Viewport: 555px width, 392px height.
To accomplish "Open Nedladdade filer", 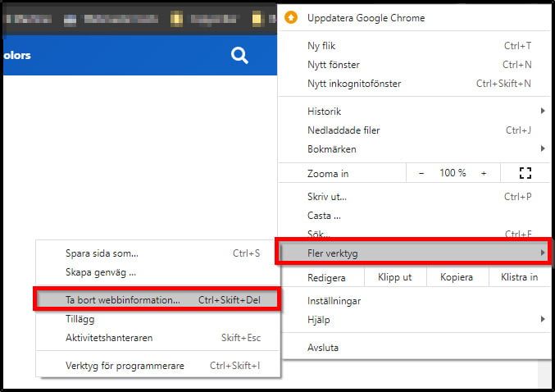I will click(x=415, y=130).
